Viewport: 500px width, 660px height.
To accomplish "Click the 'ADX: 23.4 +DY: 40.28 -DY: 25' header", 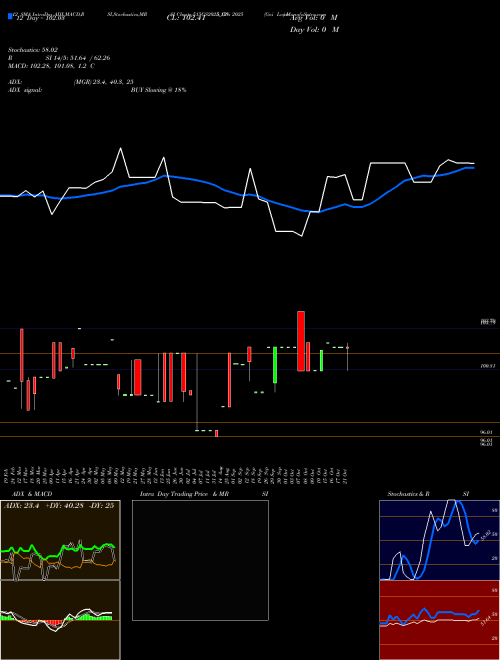I will coord(59,506).
